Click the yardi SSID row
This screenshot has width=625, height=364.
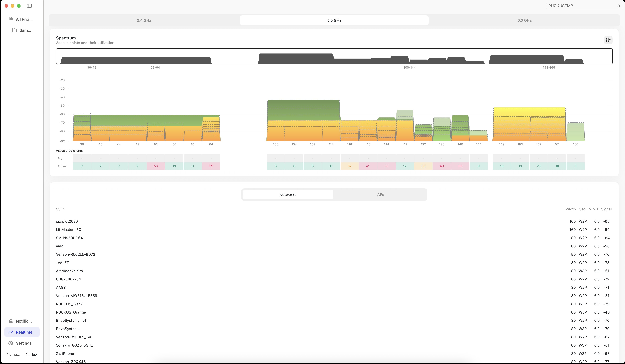(x=60, y=246)
